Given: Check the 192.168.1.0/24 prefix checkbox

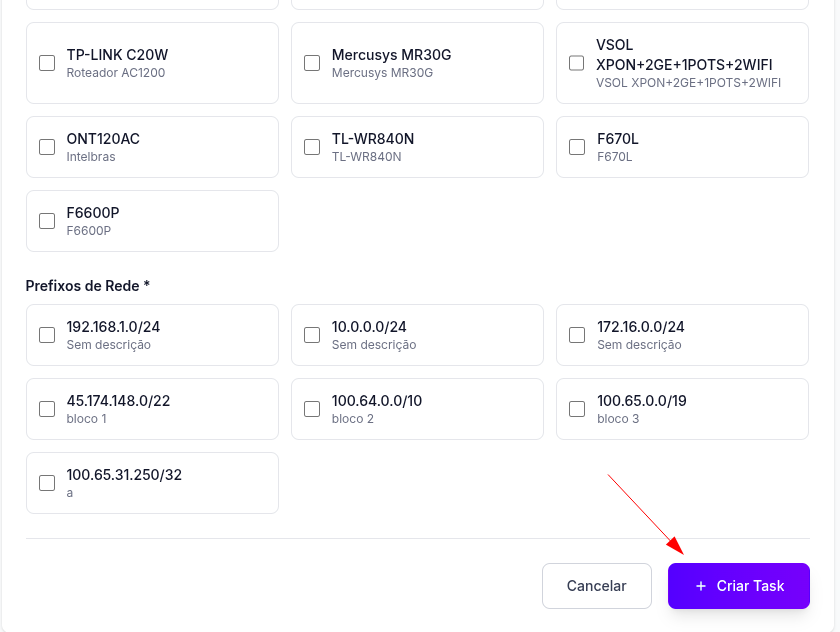Looking at the screenshot, I should click(x=47, y=335).
